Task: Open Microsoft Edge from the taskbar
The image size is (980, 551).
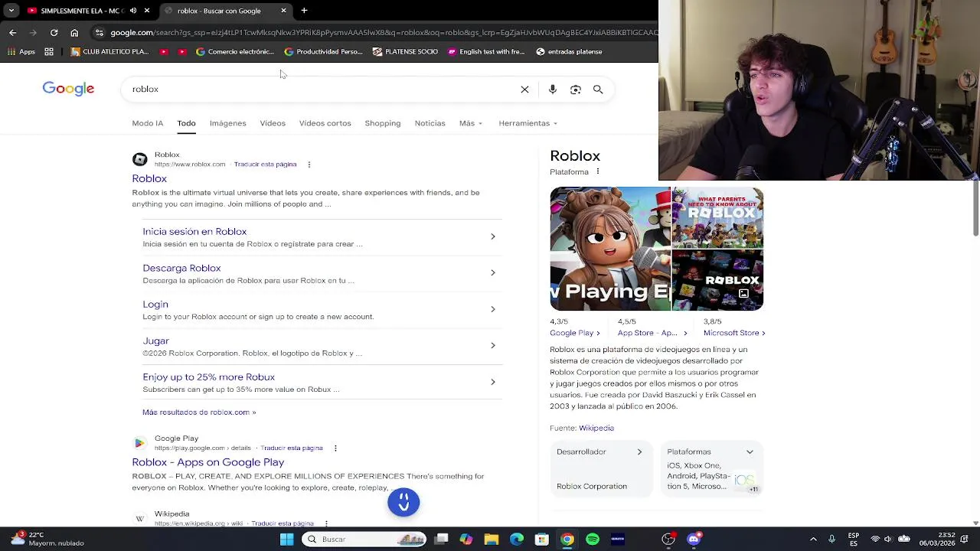Action: 517,540
